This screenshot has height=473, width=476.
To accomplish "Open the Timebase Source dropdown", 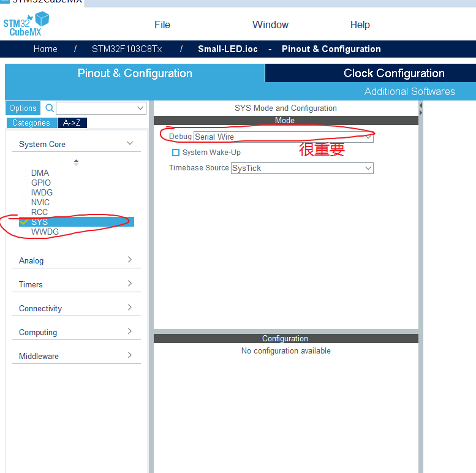I will (302, 168).
